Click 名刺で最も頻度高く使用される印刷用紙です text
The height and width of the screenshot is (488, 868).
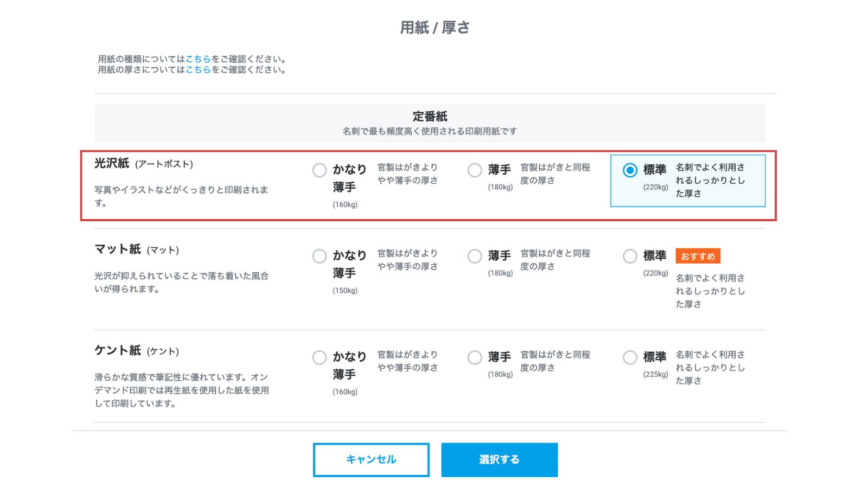pos(430,131)
